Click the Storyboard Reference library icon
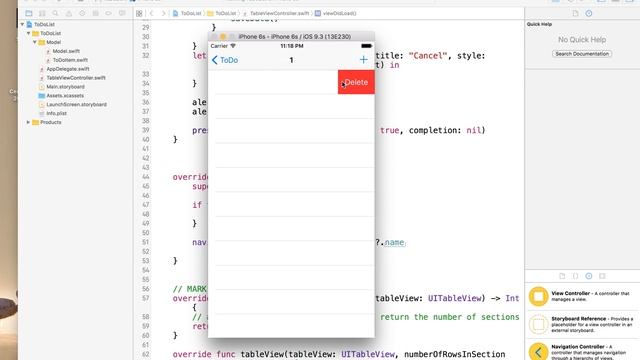Viewport: 640px width, 360px height. pos(538,324)
